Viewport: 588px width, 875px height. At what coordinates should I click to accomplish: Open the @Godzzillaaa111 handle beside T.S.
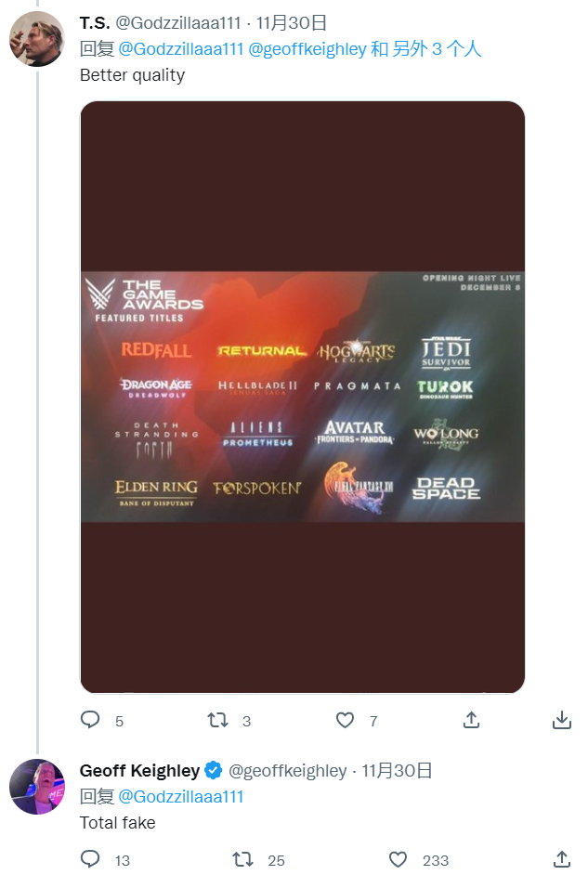(x=178, y=23)
